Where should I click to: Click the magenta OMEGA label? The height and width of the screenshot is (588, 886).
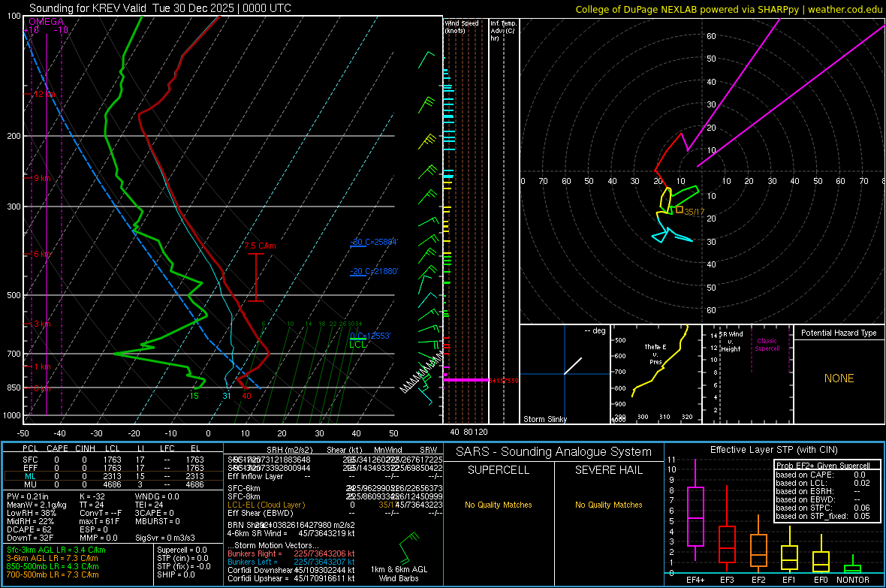tap(47, 22)
